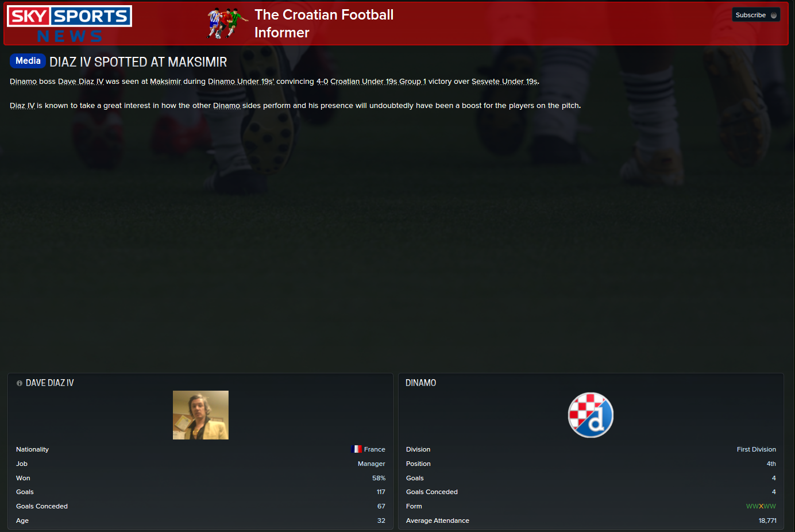This screenshot has width=795, height=532.
Task: Click Dave Diaz IV's profile photo
Action: pos(200,415)
